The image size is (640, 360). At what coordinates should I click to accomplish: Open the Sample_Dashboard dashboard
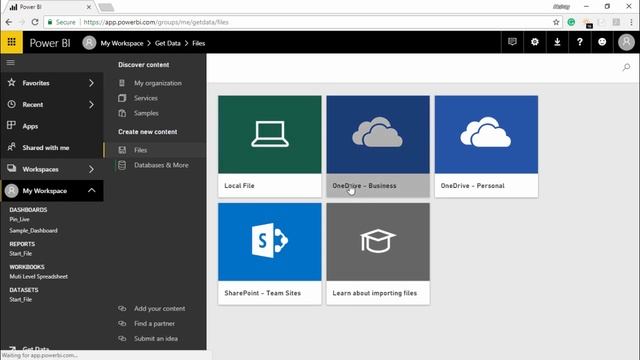[x=33, y=231]
